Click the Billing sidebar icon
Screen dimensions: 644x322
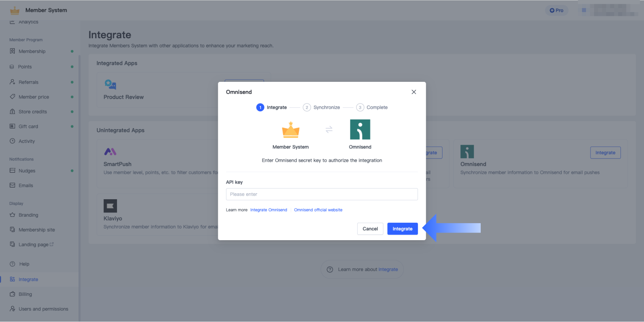(13, 294)
